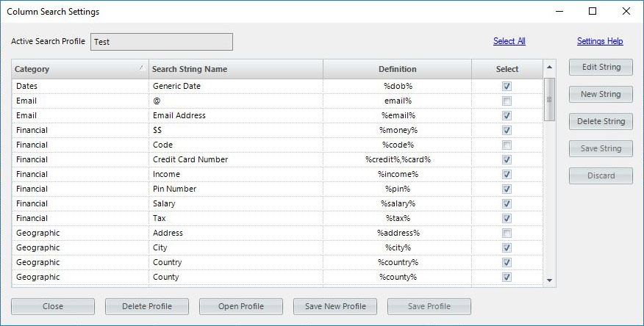
Task: Enable the @ email string checkbox
Action: coord(507,101)
